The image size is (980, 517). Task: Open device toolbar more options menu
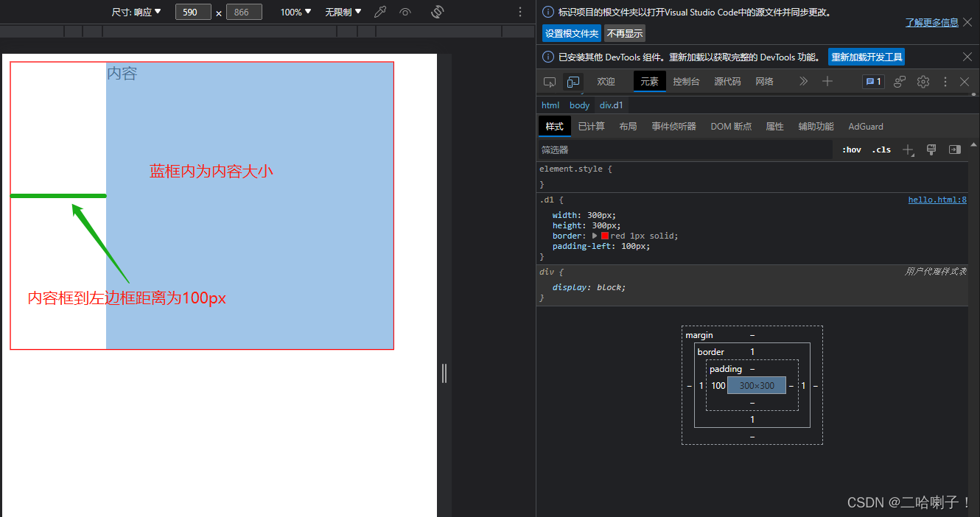click(x=520, y=12)
